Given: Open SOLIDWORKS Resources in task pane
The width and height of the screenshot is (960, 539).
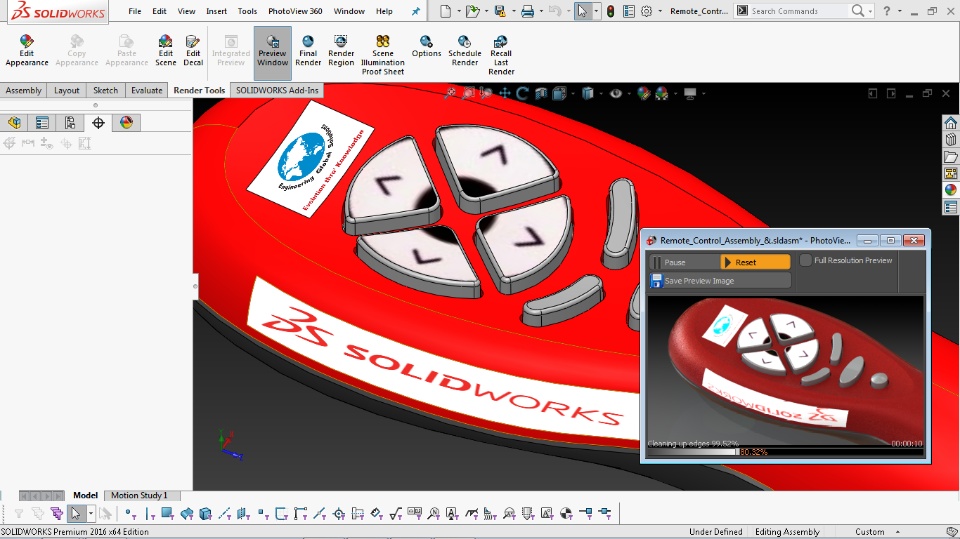Looking at the screenshot, I should 950,122.
